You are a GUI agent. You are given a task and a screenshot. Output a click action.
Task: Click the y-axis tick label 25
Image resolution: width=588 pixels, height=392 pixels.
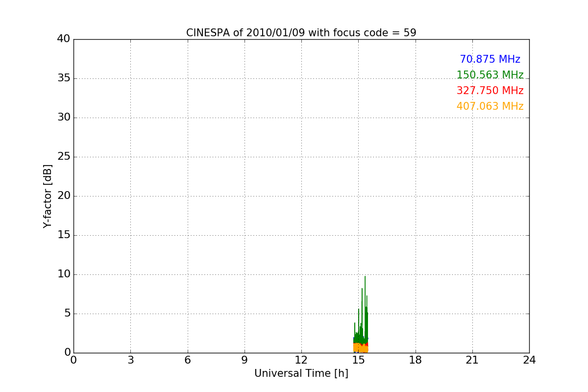point(64,157)
